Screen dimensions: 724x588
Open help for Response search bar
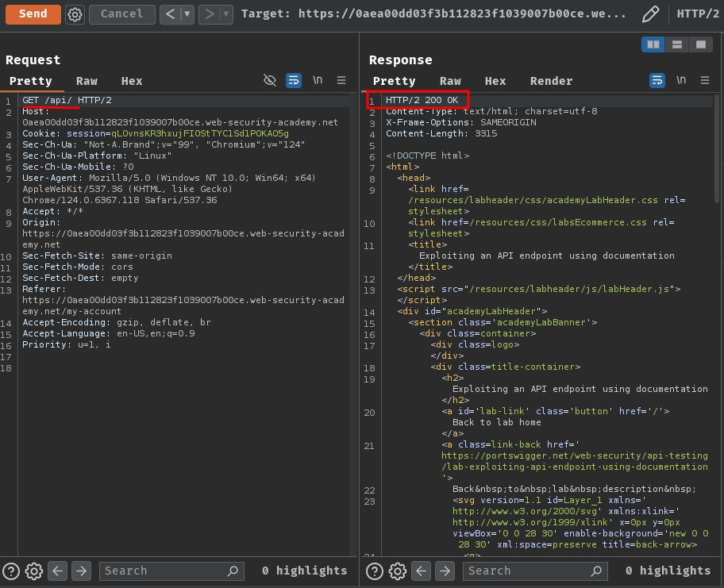[x=375, y=571]
